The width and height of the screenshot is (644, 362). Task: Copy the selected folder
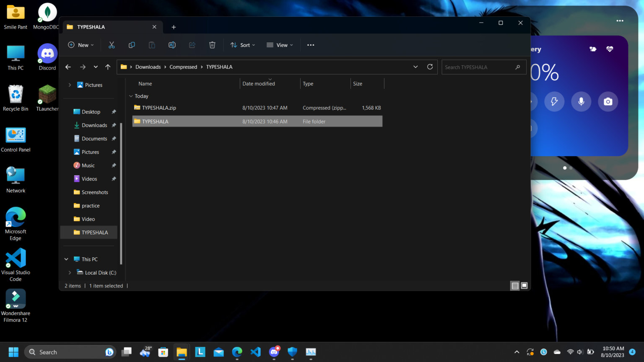[131, 45]
